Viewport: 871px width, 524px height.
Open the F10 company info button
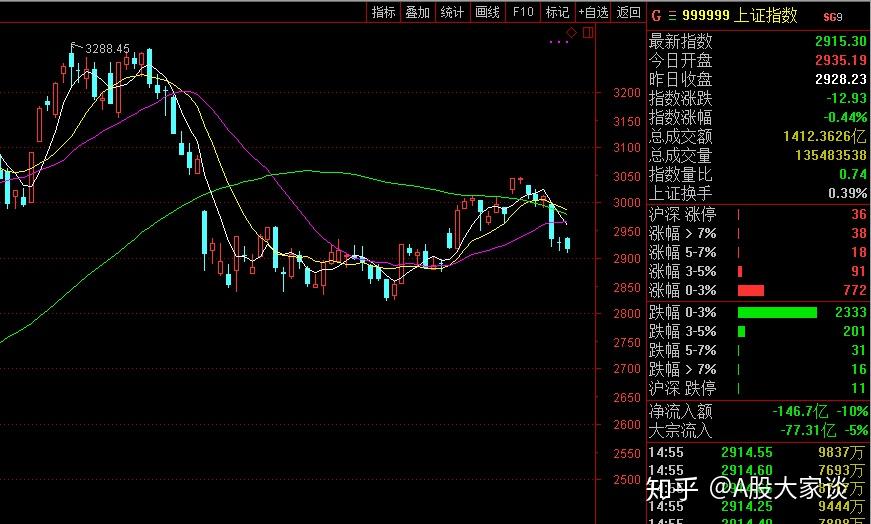point(523,12)
